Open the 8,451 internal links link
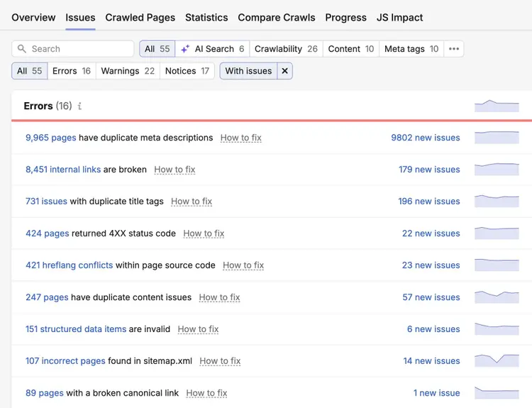Screen dimensions: 532x408 63,170
